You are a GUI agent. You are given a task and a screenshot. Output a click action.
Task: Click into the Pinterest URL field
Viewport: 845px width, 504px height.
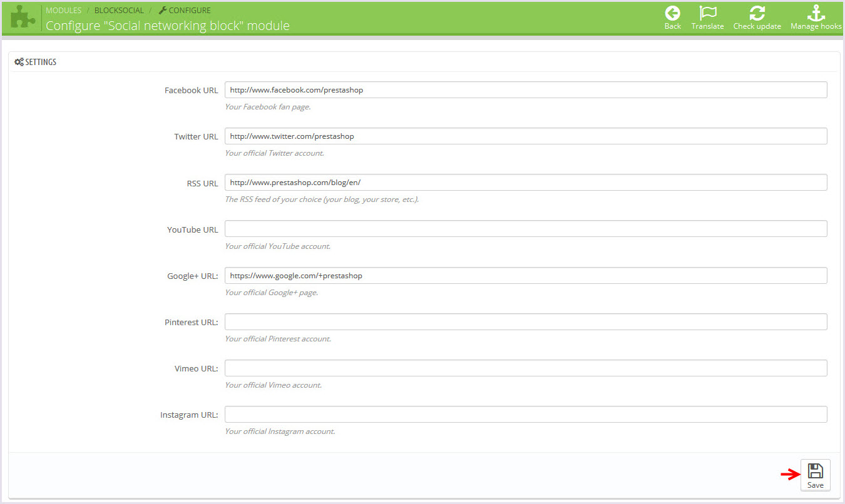click(526, 321)
